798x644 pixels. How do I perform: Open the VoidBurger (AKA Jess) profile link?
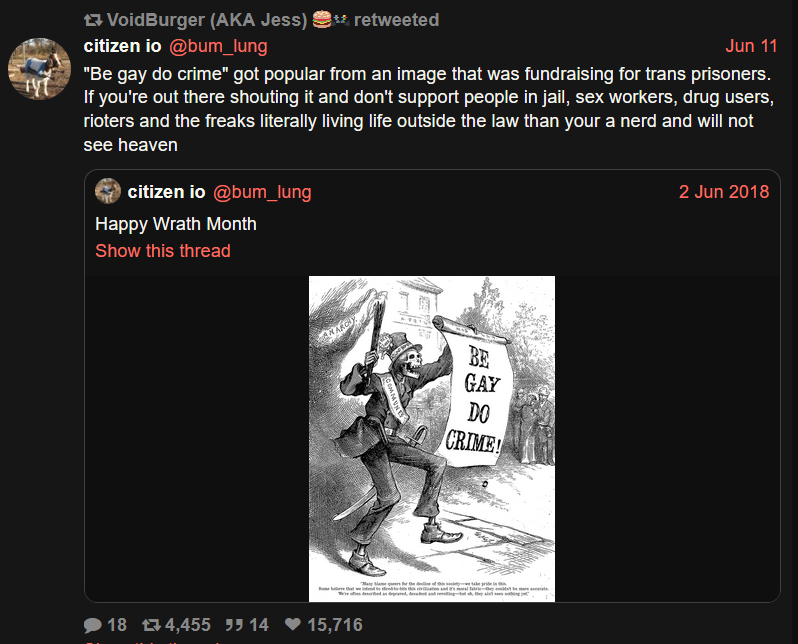207,20
